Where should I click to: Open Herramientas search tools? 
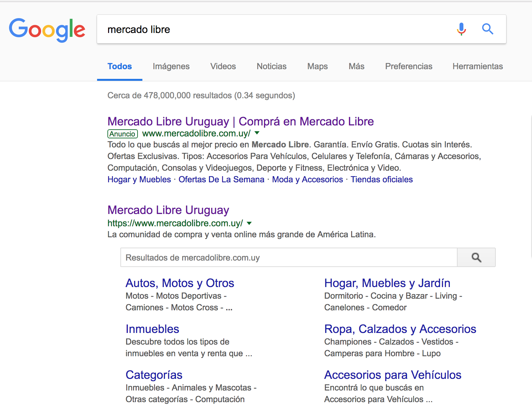pyautogui.click(x=477, y=66)
